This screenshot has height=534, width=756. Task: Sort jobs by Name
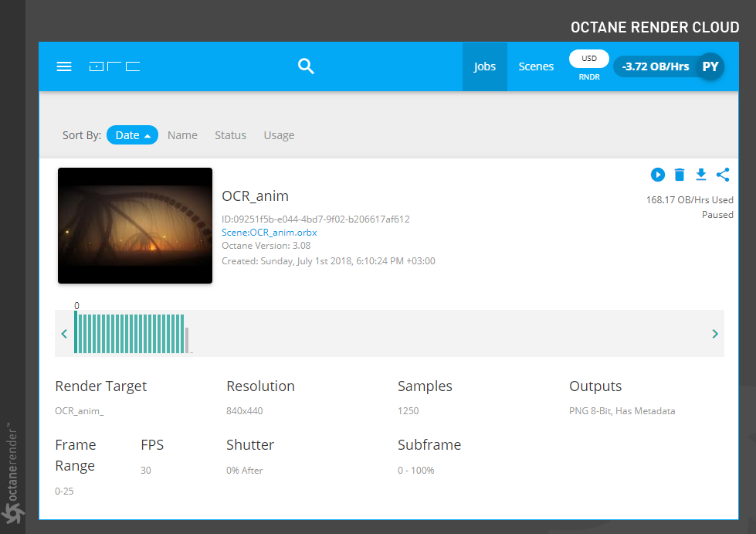click(x=182, y=135)
